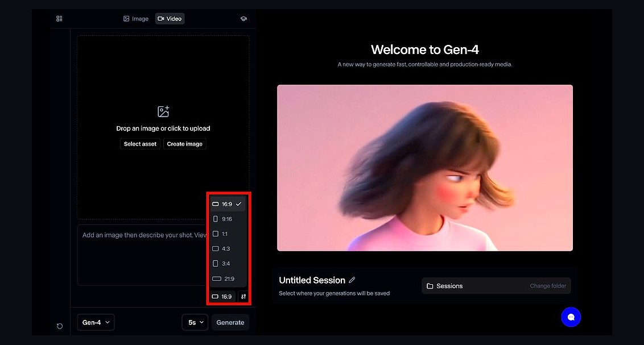Open the settings sliders icon beside 16:9
Image resolution: width=644 pixels, height=345 pixels.
point(243,296)
